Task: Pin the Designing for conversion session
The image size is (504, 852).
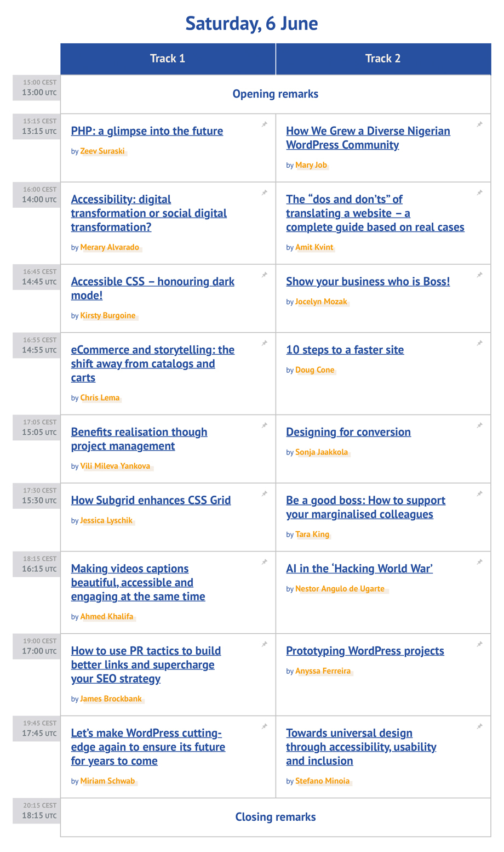Action: coord(480,425)
